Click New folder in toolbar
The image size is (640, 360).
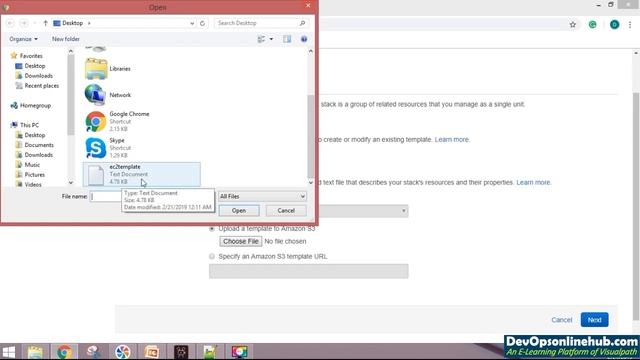66,39
